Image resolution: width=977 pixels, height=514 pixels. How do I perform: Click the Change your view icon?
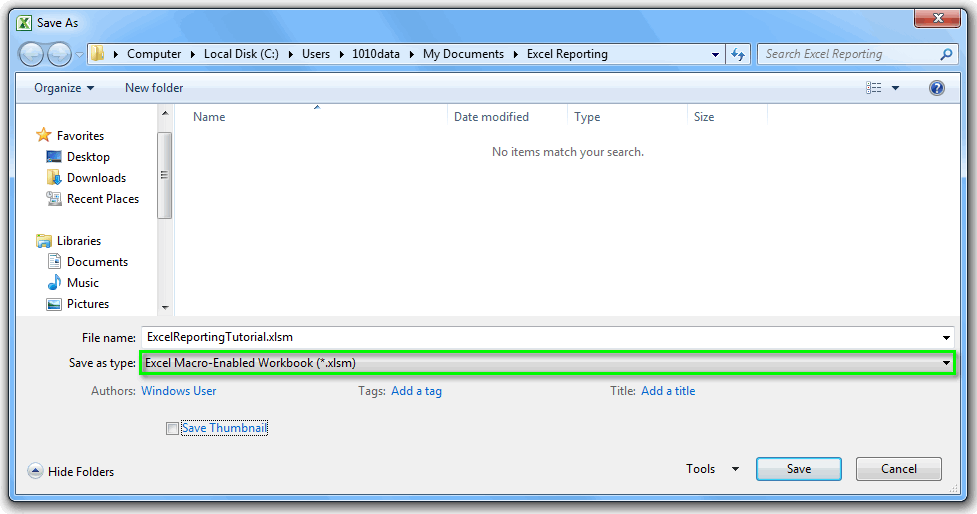(874, 88)
